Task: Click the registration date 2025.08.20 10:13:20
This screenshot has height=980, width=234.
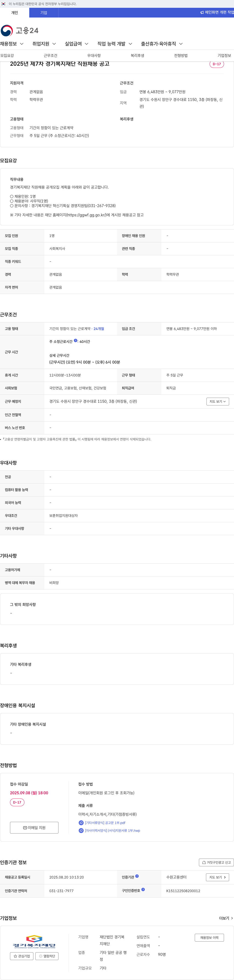Action: click(66, 877)
